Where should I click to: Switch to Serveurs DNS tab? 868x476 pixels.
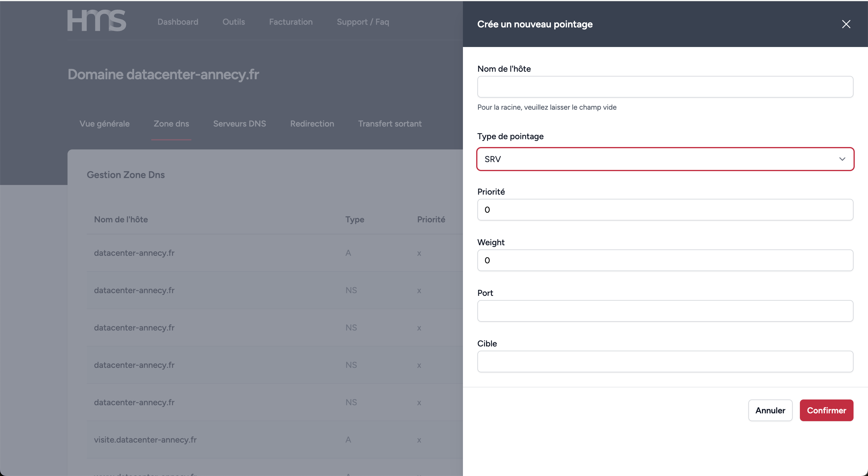coord(239,124)
